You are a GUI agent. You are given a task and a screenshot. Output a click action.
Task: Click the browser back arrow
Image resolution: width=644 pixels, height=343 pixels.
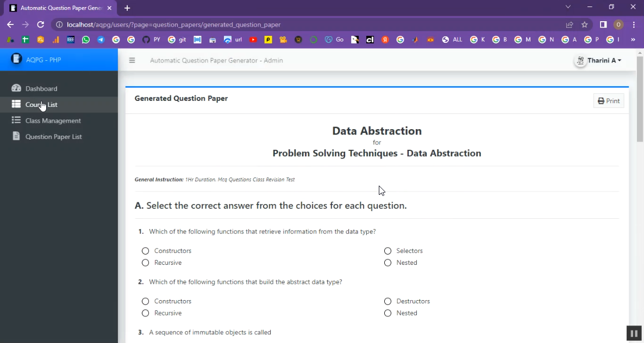pos(10,24)
